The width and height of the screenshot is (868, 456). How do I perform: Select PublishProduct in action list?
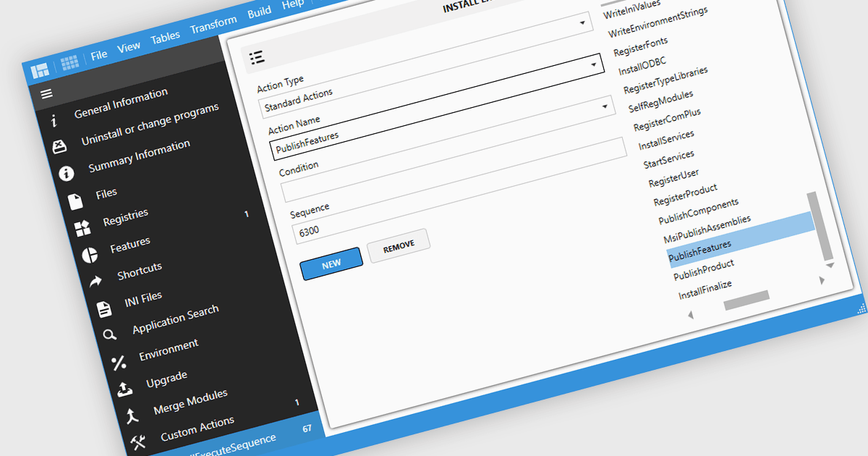[704, 271]
